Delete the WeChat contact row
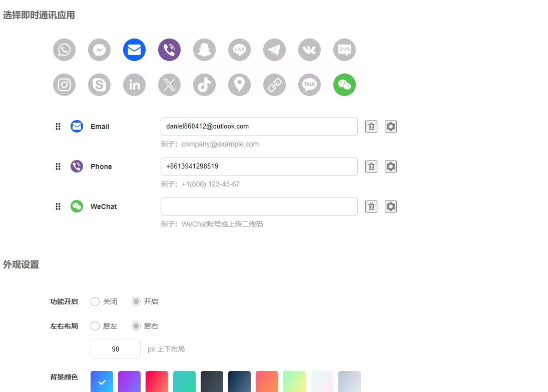This screenshot has height=392, width=548. point(371,206)
